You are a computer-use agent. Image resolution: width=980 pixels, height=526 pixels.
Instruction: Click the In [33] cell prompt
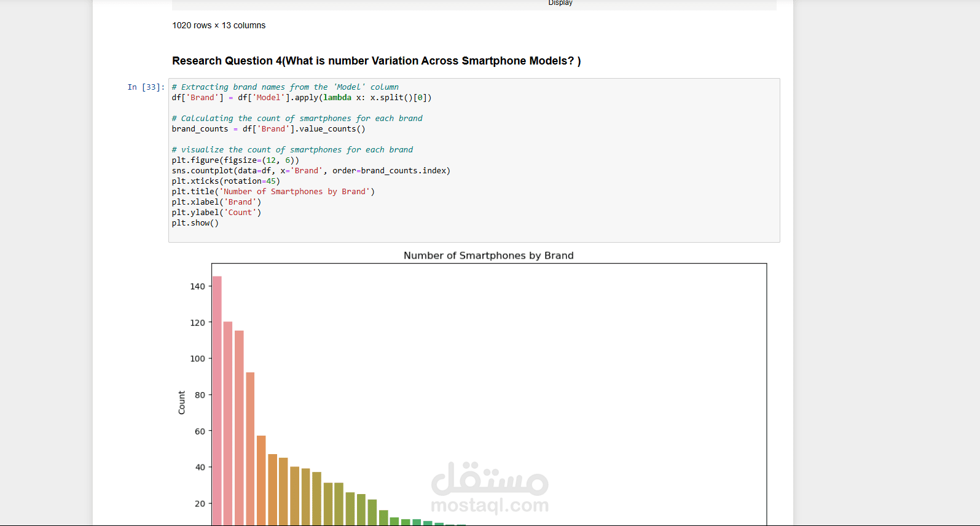pos(146,87)
